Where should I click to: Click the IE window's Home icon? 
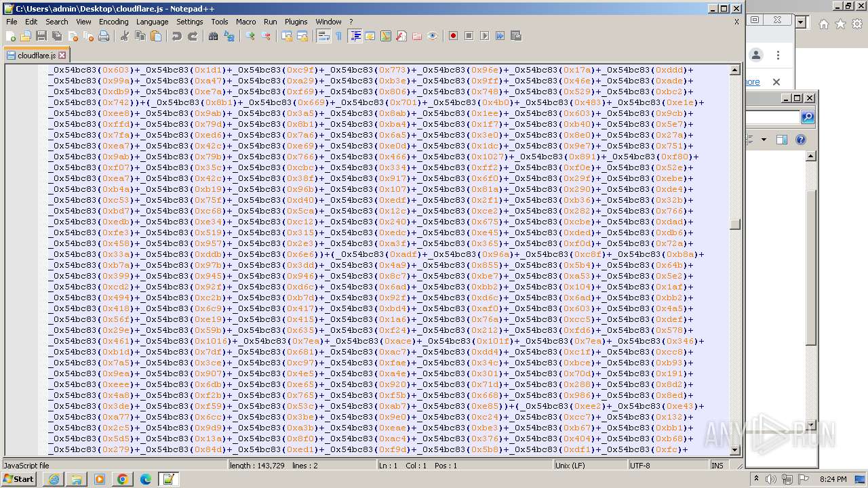(823, 24)
